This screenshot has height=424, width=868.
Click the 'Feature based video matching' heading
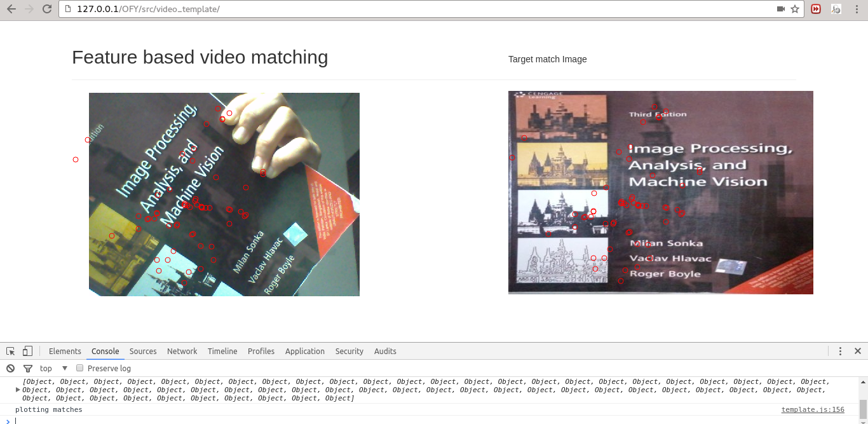200,57
